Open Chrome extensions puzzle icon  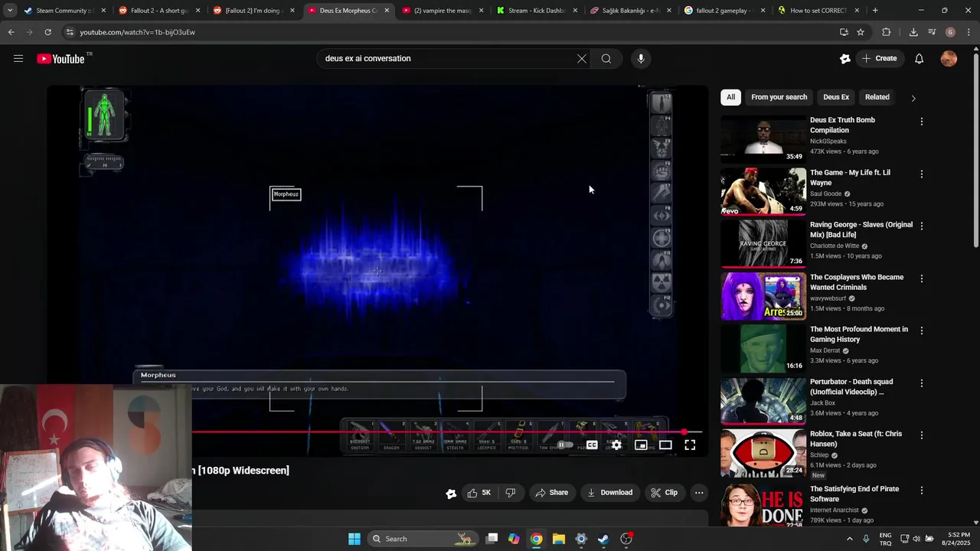[887, 32]
